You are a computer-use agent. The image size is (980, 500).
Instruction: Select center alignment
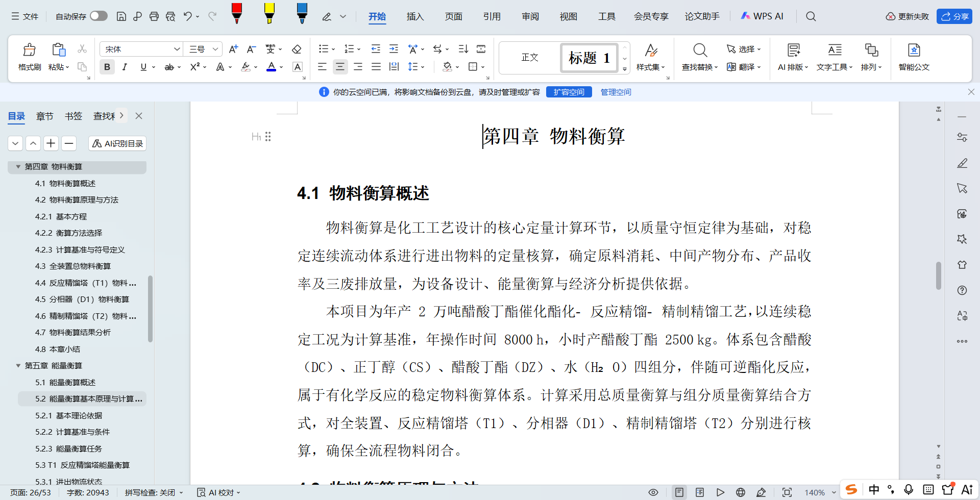point(340,67)
